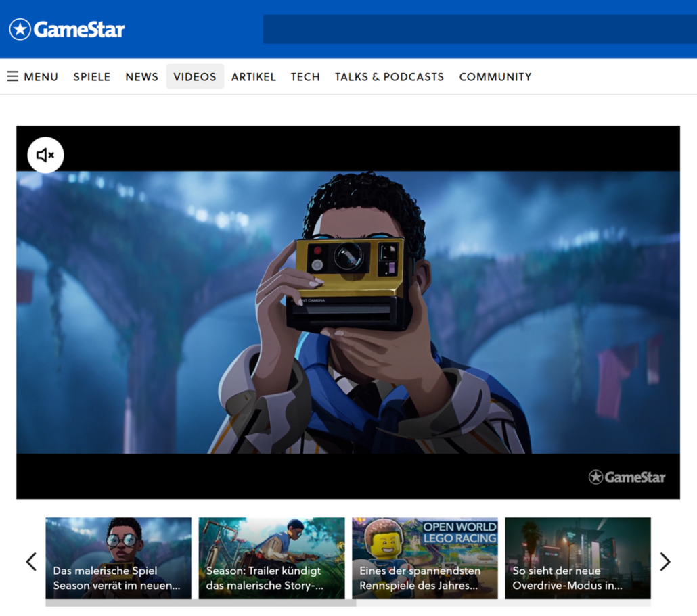Image resolution: width=697 pixels, height=616 pixels.
Task: Open the SPIELE menu item
Action: coord(91,77)
